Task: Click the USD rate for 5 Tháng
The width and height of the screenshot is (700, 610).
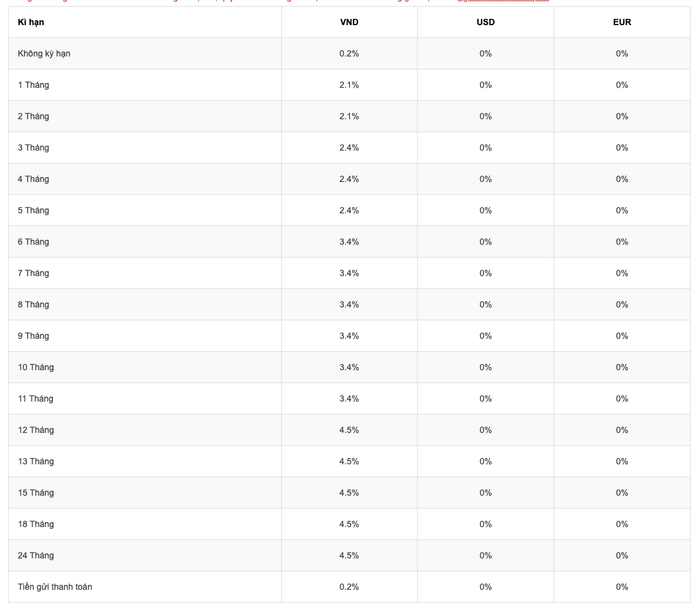Action: [x=485, y=210]
